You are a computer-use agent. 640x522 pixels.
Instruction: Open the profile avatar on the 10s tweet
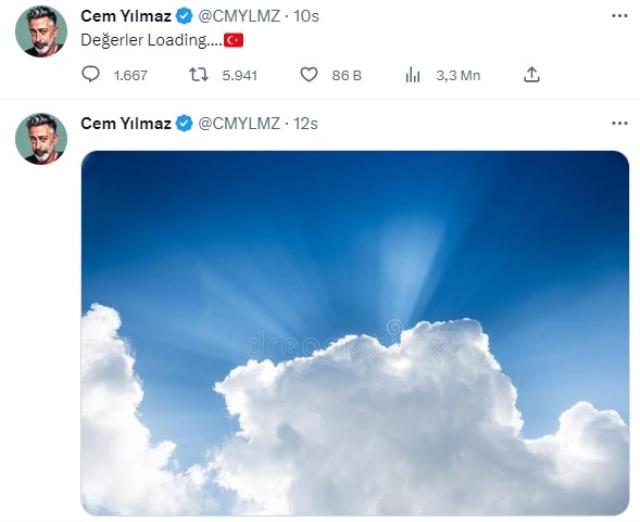click(41, 31)
